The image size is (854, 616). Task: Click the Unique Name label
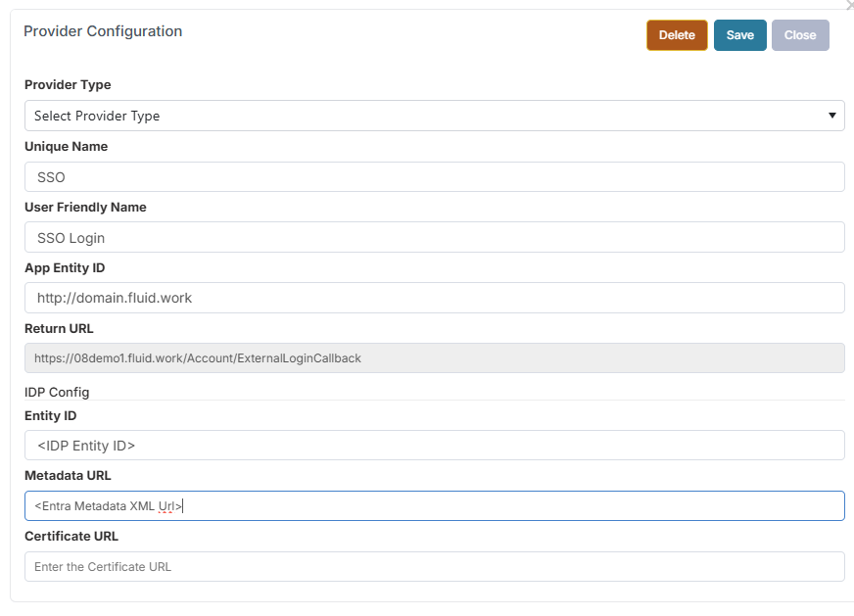66,147
